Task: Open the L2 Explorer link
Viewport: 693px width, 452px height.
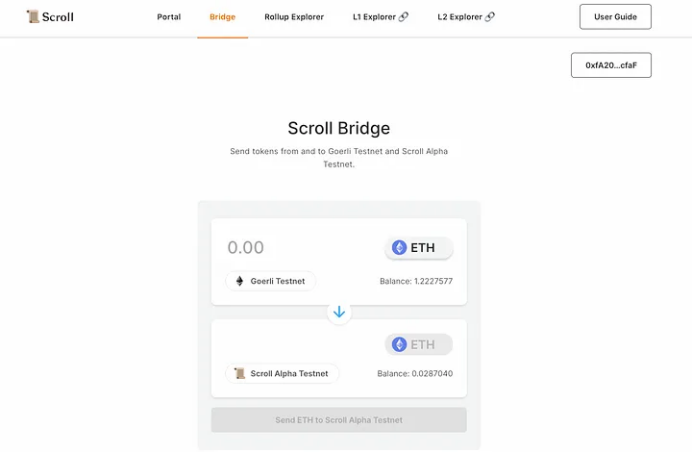Action: (460, 17)
